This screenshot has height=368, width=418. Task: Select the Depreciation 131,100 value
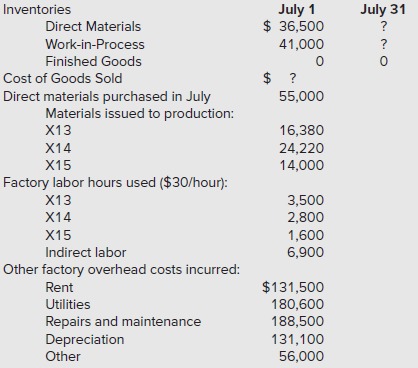click(x=297, y=339)
